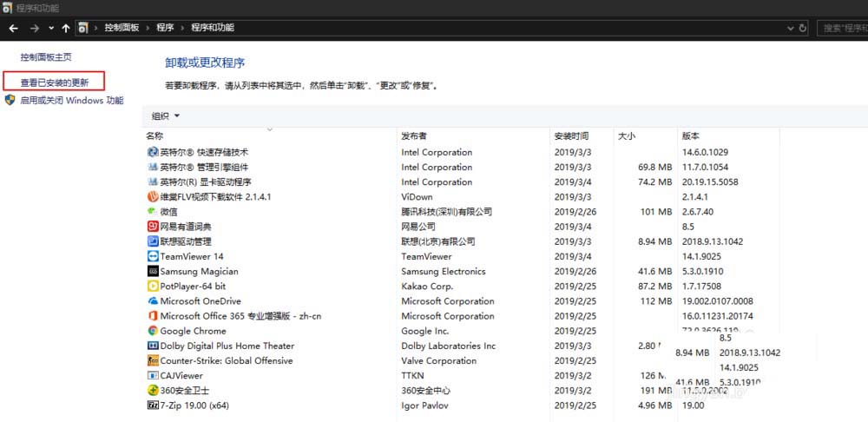Viewport: 868px width, 422px height.
Task: Click publisher 360安全中心
Action: [425, 391]
